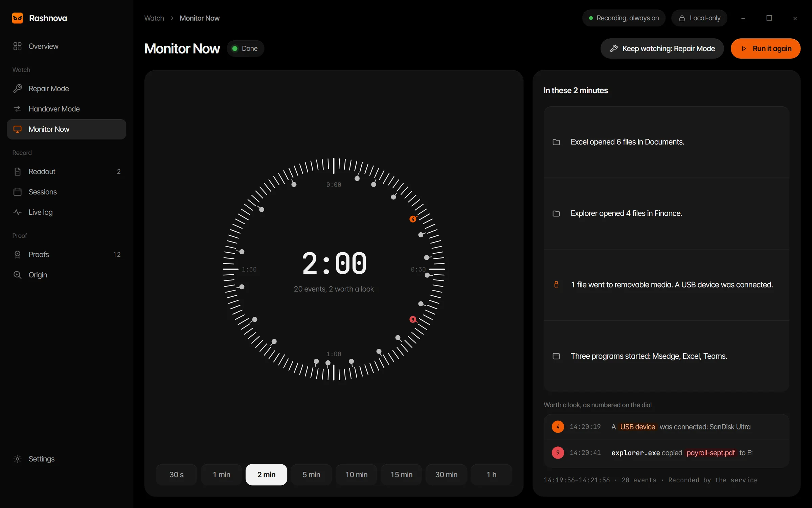Switch to Handover Mode
812x508 pixels.
pos(66,109)
